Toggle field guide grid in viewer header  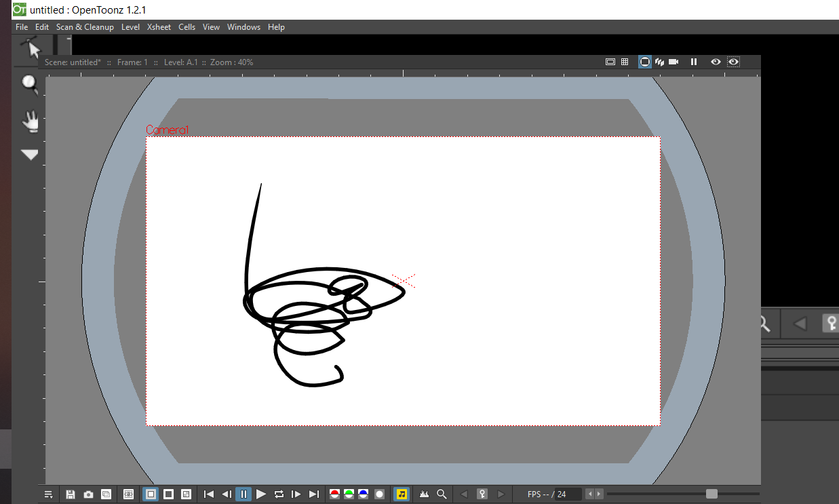[x=625, y=62]
